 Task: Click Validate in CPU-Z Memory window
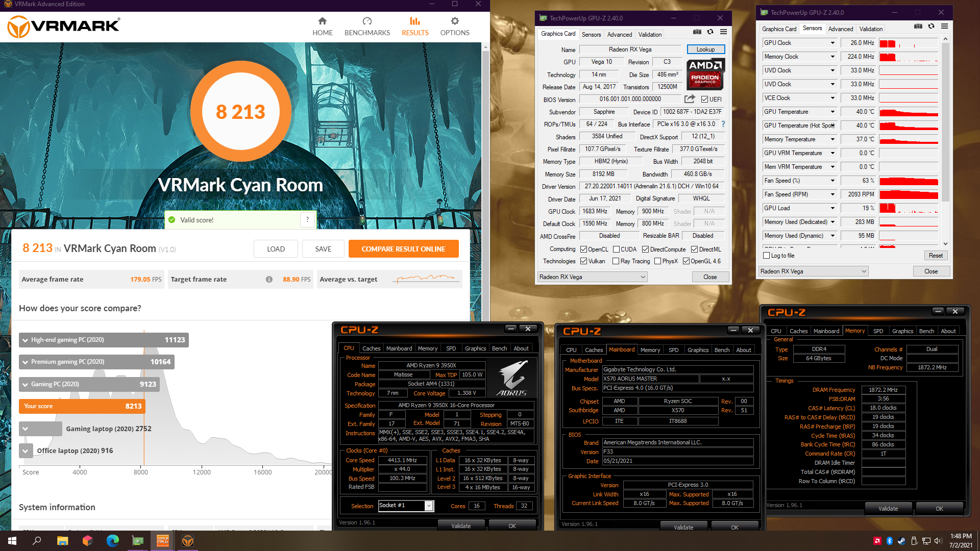tap(888, 509)
